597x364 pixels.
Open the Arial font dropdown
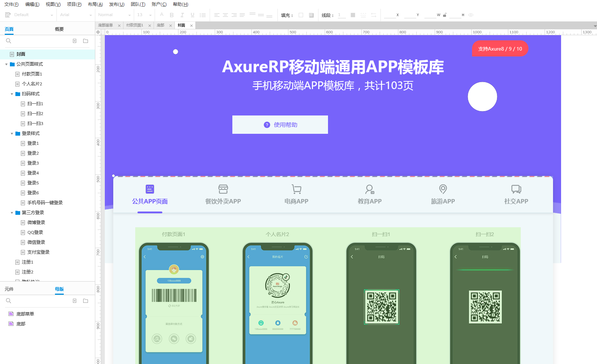tap(91, 15)
